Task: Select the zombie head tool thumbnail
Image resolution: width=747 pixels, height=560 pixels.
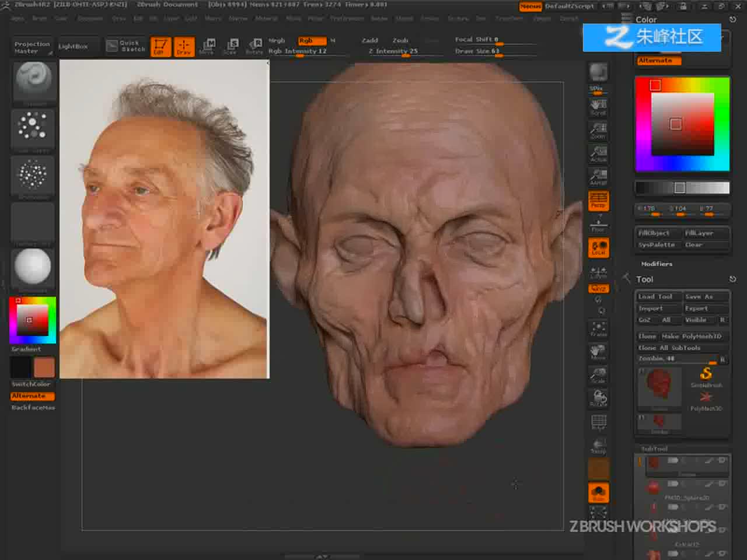Action: pos(659,386)
